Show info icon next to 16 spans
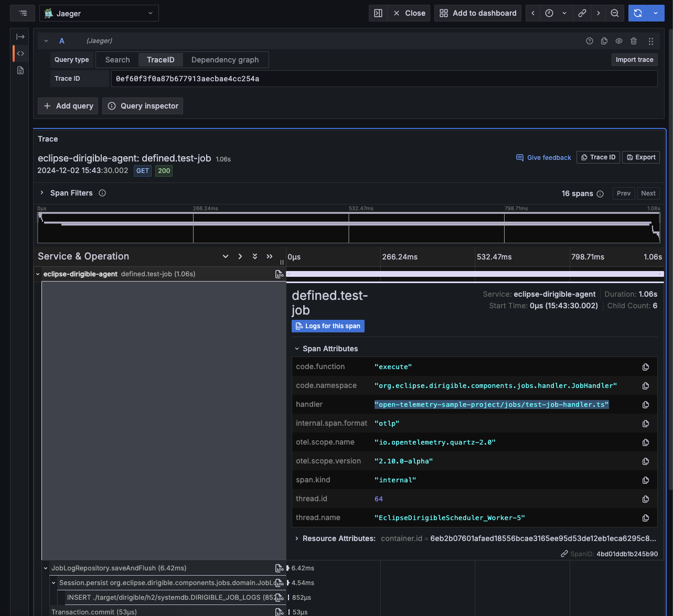 (x=600, y=194)
